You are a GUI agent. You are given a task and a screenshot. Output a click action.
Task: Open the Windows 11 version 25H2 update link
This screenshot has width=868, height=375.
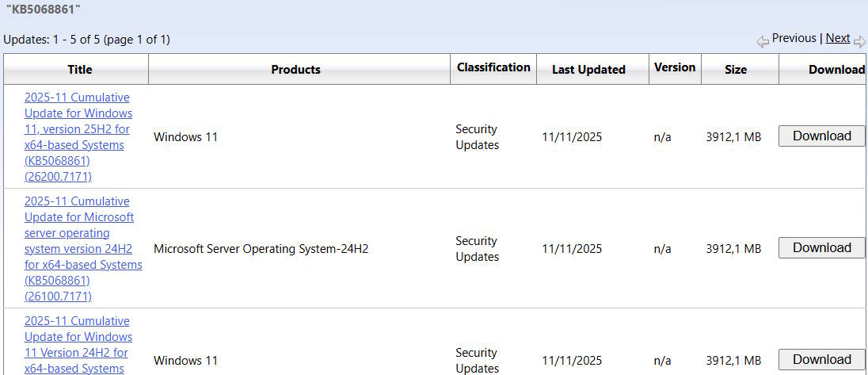point(78,136)
